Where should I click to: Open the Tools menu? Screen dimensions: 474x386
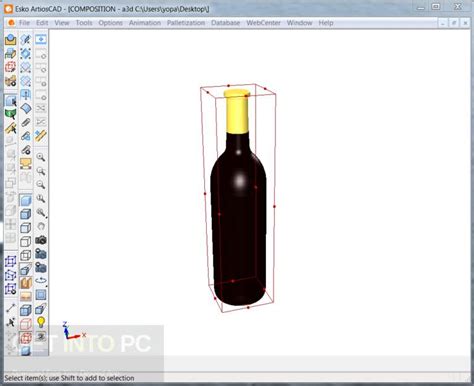tap(84, 23)
